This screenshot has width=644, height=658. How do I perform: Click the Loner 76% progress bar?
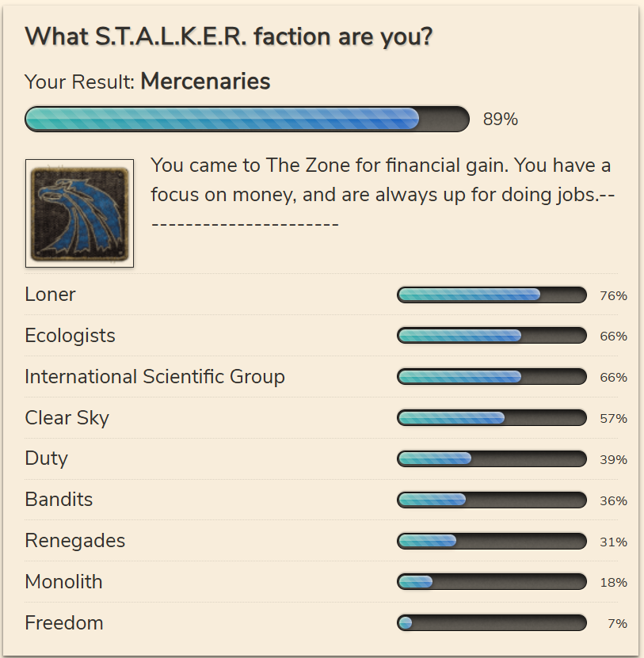(x=492, y=295)
